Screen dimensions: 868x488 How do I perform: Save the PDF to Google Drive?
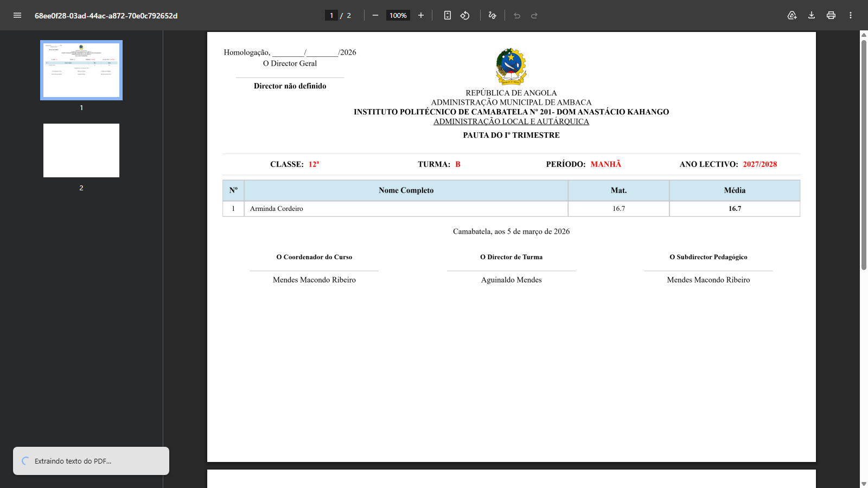coord(792,15)
